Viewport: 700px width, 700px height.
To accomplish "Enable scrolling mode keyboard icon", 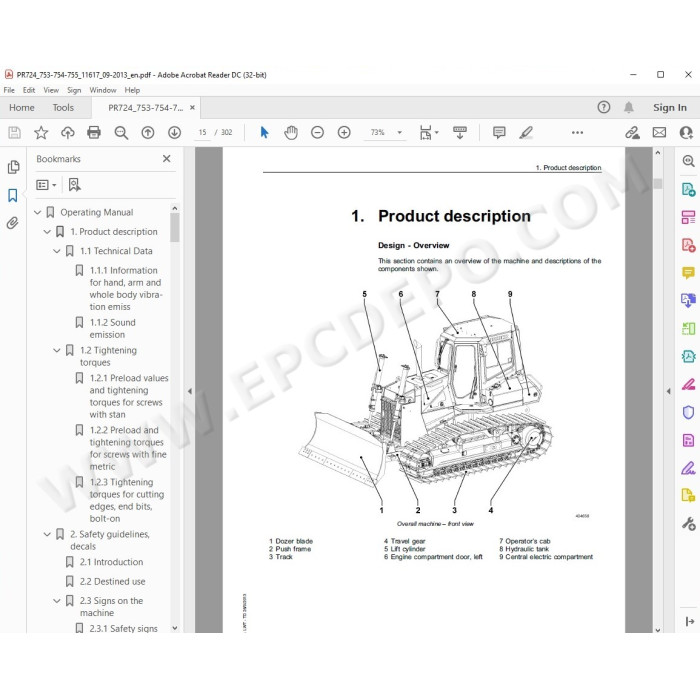I will pos(460,133).
